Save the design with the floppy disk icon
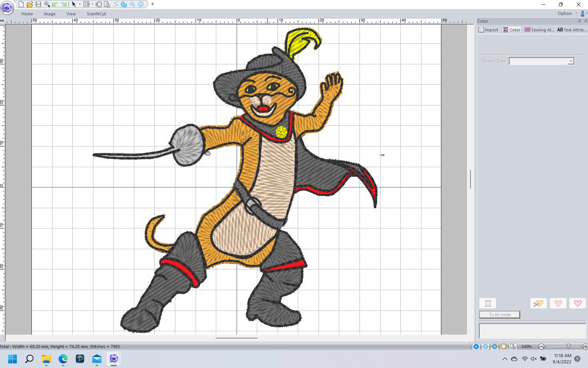The height and width of the screenshot is (368, 588). (x=38, y=4)
